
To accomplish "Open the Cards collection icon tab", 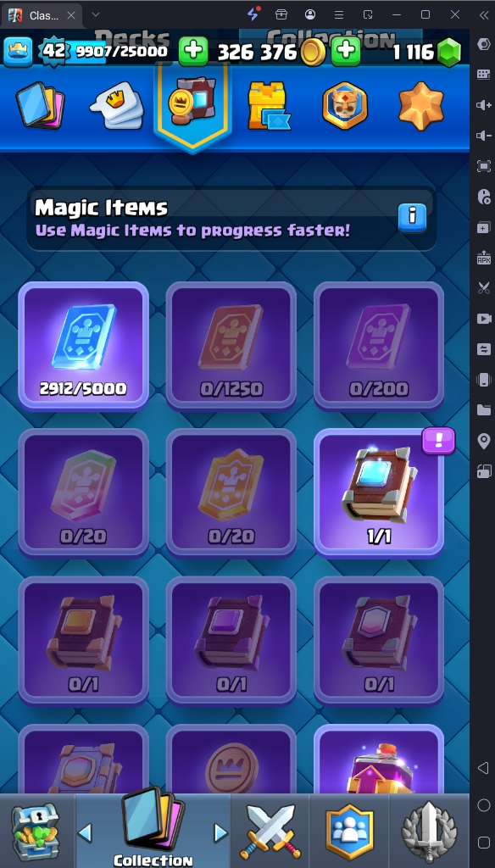I will pyautogui.click(x=40, y=107).
